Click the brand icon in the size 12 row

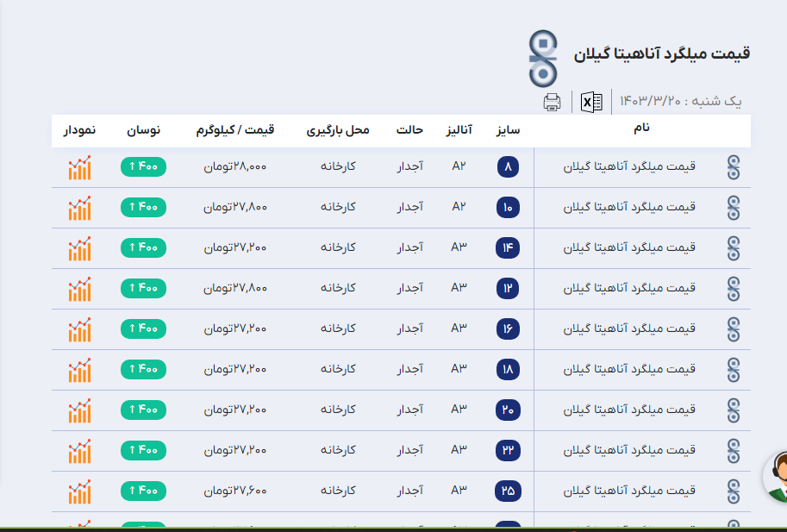tap(734, 289)
